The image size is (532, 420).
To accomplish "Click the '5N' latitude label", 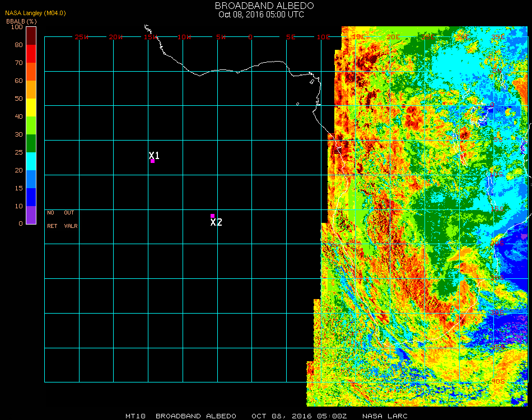I will point(497,71).
